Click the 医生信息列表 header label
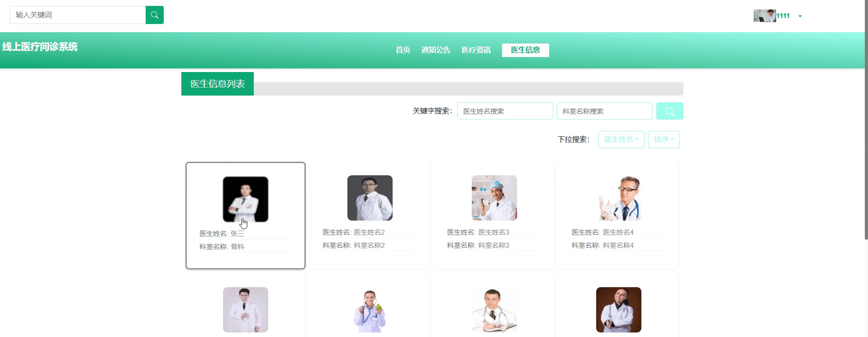 tap(218, 84)
